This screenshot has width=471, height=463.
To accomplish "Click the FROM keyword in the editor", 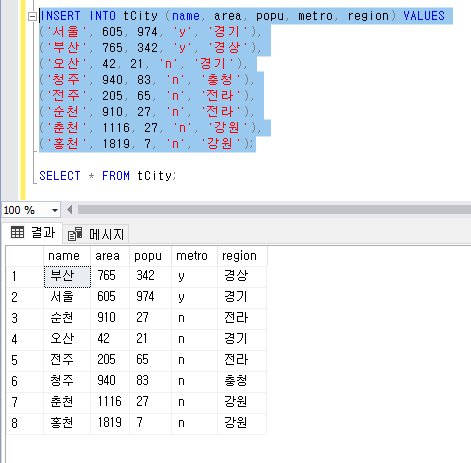I will [x=116, y=176].
